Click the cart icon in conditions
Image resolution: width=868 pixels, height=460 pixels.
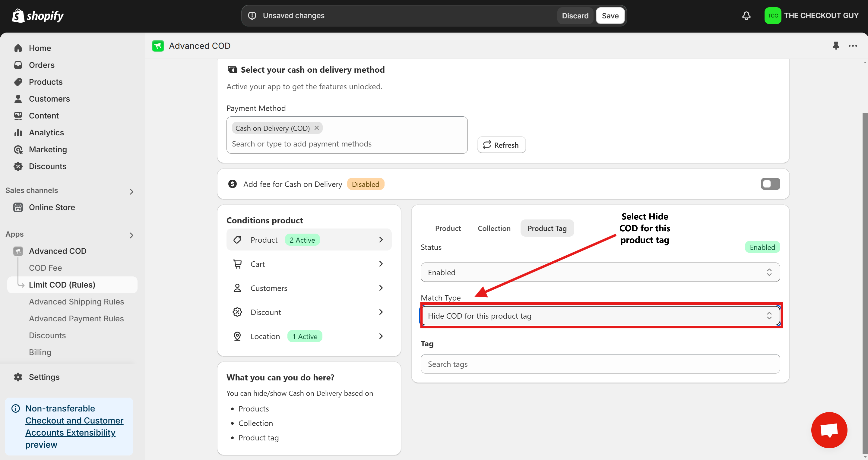237,264
